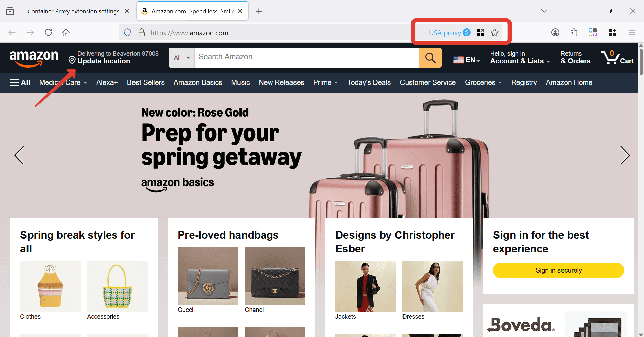This screenshot has height=337, width=644.
Task: Expand the Account & Lists menu
Action: (x=520, y=58)
